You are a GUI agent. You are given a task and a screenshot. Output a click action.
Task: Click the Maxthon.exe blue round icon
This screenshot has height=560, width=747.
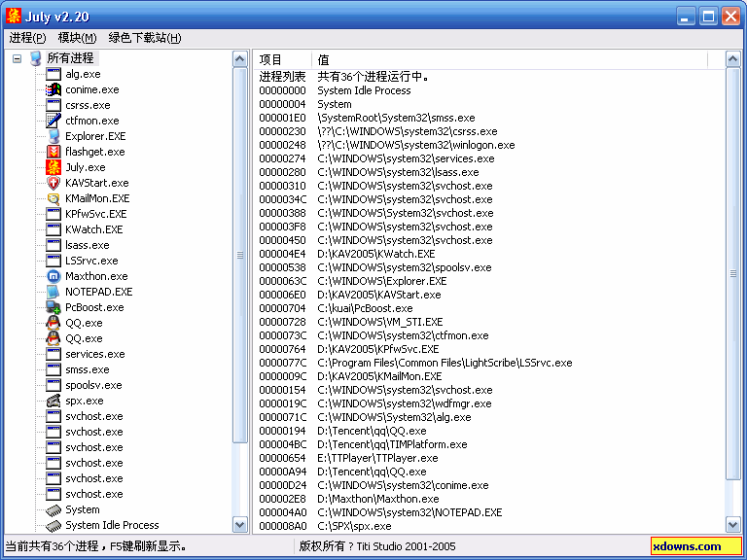(53, 276)
